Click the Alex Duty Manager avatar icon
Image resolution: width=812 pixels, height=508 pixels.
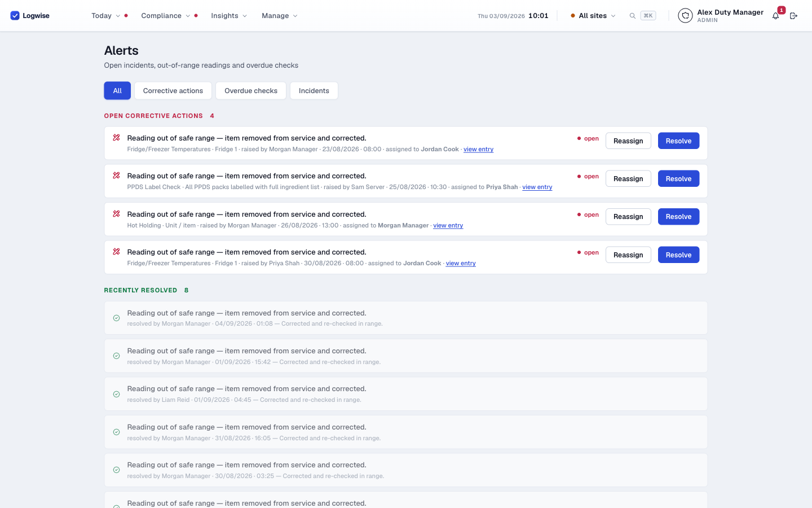tap(685, 16)
